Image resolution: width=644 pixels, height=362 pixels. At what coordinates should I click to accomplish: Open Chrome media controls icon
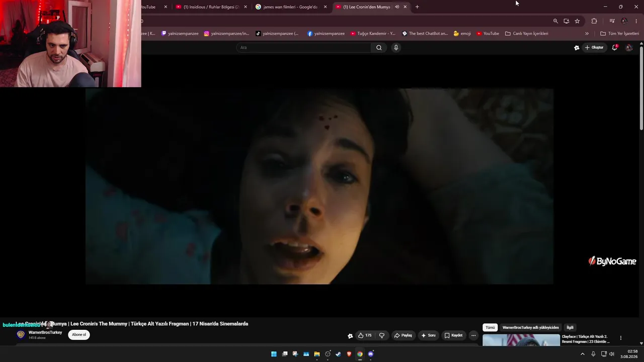coord(612,21)
